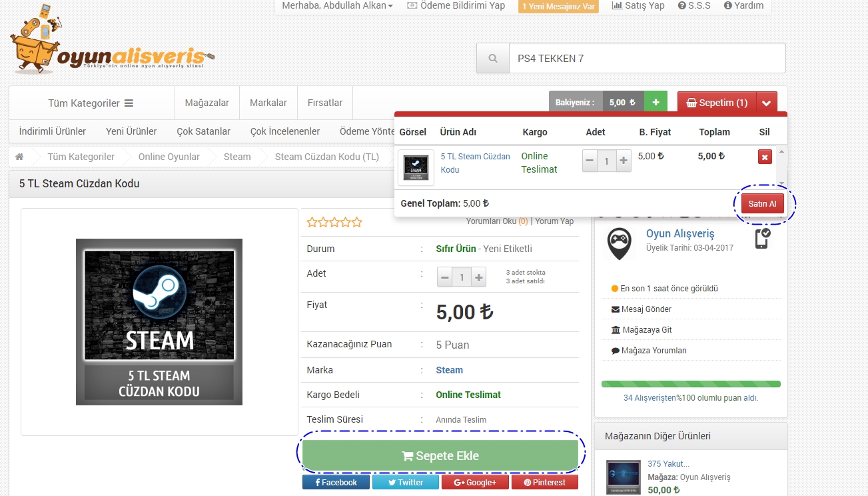Screen dimensions: 868x496
Task: Click product Adet quantity field
Action: (462, 277)
